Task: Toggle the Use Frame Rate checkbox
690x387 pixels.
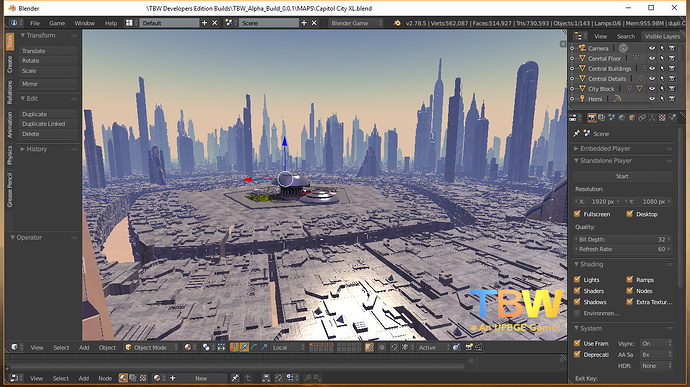Action: point(577,343)
